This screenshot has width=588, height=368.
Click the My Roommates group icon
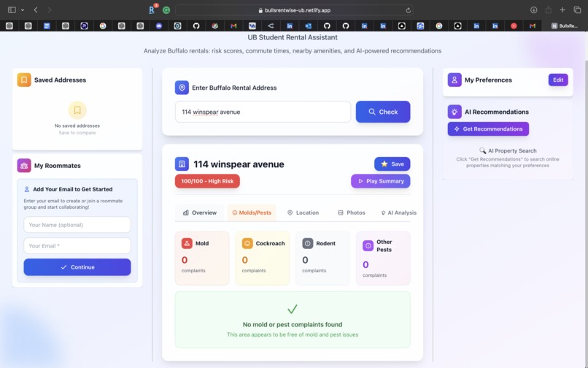click(24, 166)
